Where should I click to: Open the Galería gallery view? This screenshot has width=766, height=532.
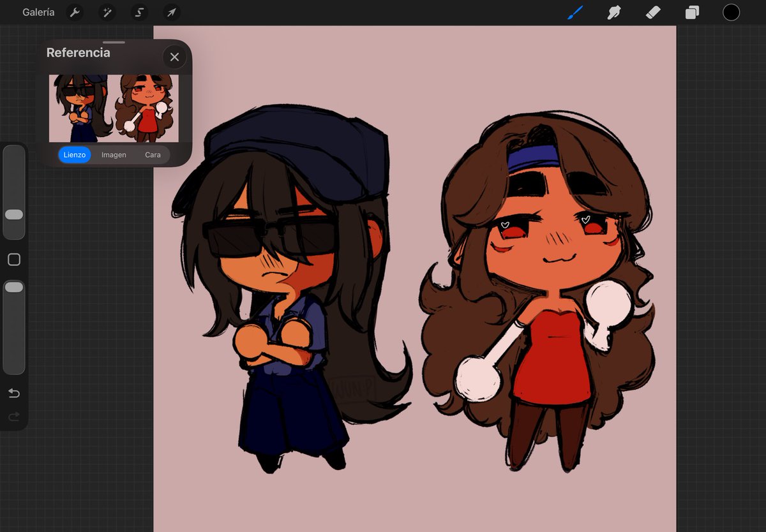(x=38, y=12)
